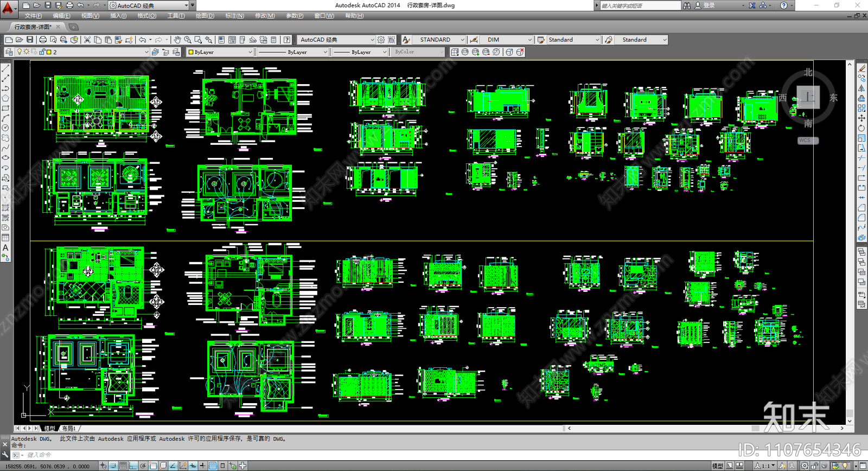Click the Help question mark toolbar icon

click(x=287, y=40)
